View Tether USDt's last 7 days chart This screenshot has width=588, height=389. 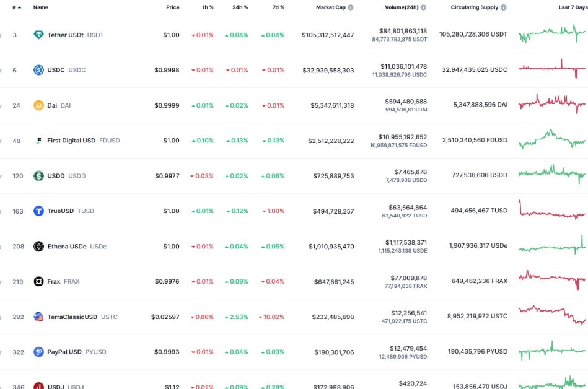(x=551, y=34)
